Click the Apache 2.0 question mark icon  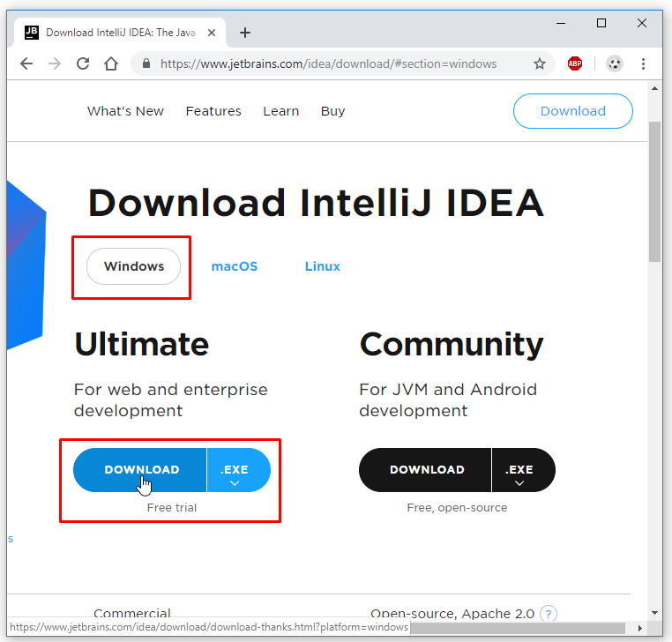549,613
